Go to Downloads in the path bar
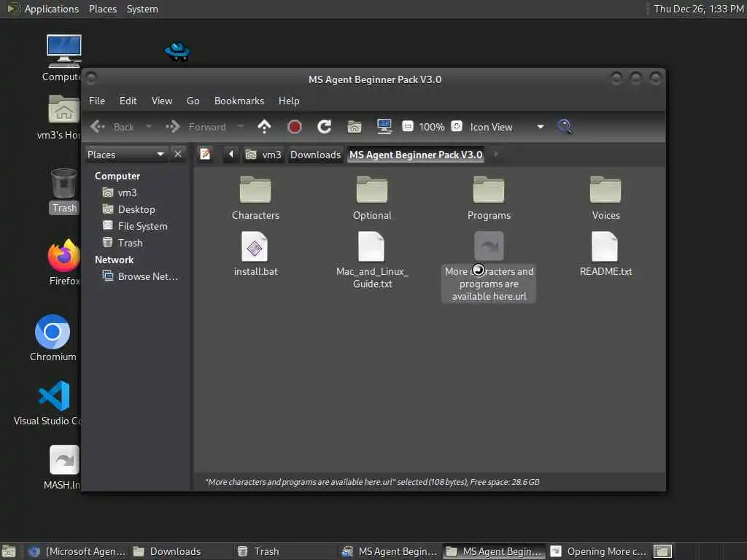Viewport: 747px width, 560px height. tap(315, 155)
